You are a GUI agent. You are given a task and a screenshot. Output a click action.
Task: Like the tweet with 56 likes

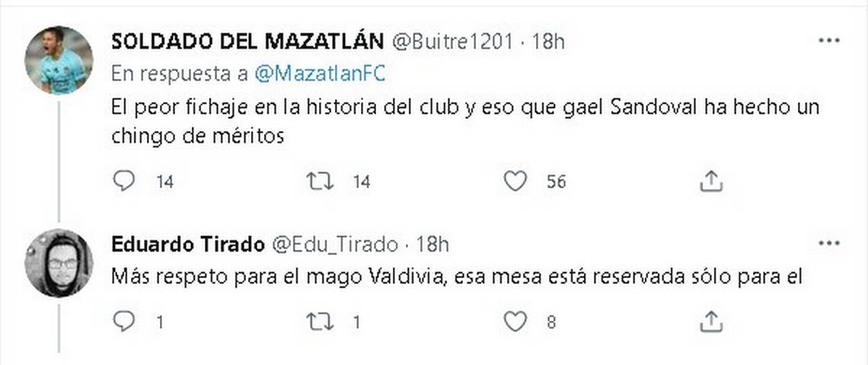click(515, 181)
